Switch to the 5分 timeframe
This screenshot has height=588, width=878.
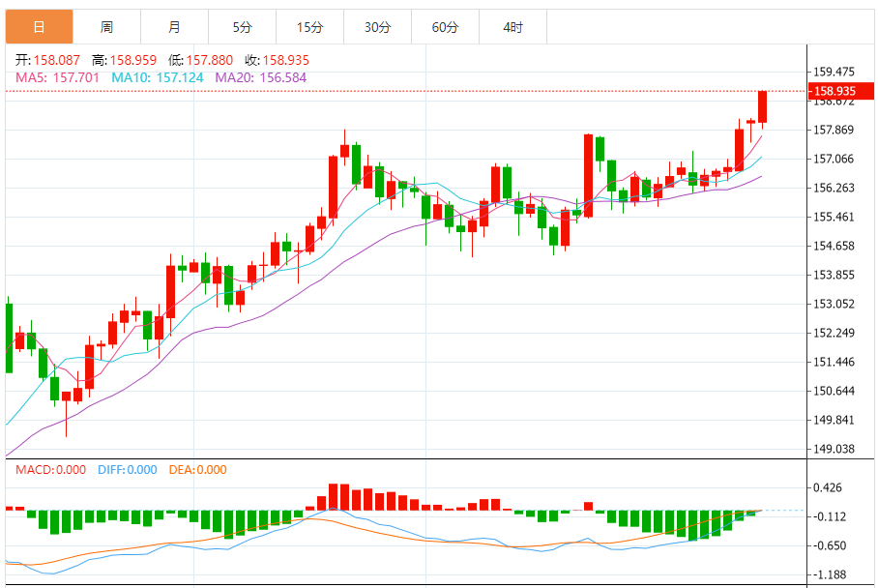coord(242,27)
